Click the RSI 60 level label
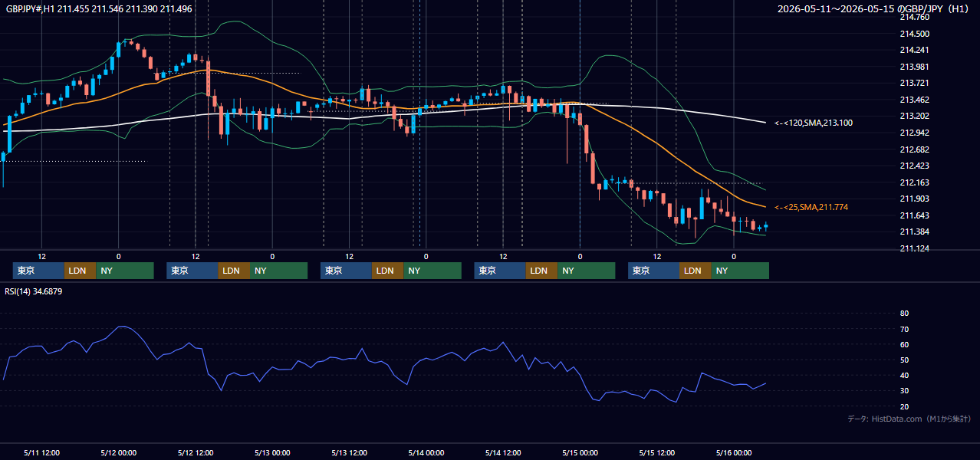 pos(904,344)
